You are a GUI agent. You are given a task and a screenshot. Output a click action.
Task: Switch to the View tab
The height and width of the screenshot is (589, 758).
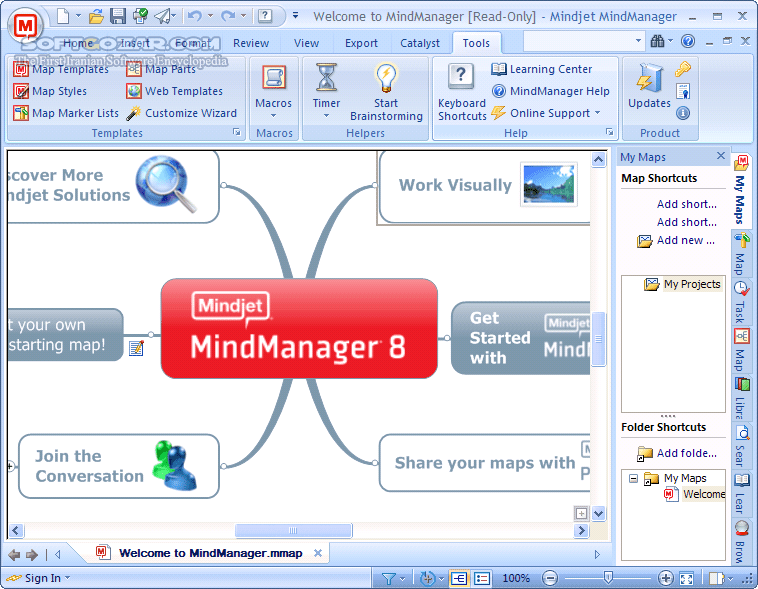point(306,43)
